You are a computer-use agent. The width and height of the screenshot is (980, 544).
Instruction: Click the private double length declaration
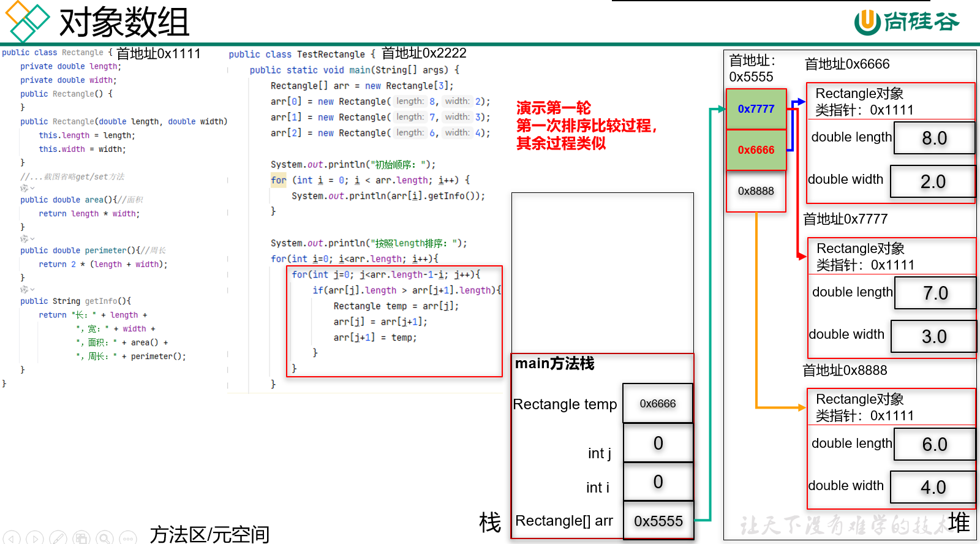click(x=71, y=66)
